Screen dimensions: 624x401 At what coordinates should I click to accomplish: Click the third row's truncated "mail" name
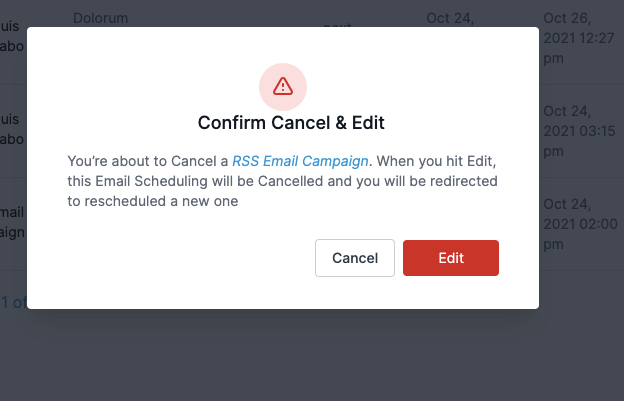pyautogui.click(x=12, y=214)
